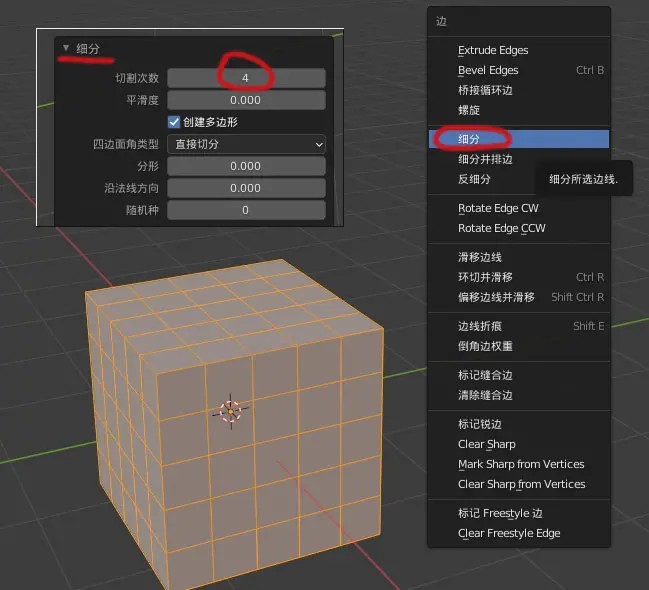Click the 边 menu header title
This screenshot has width=649, height=590.
coord(441,21)
